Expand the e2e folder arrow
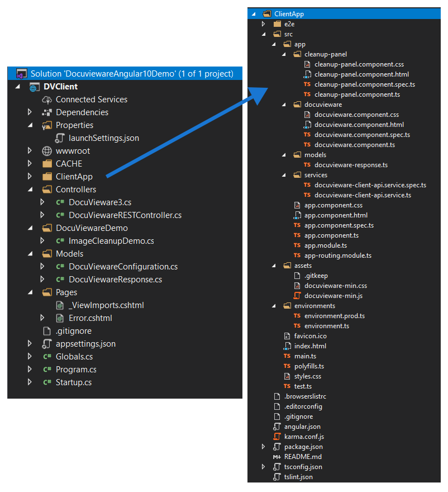Image resolution: width=448 pixels, height=492 pixels. point(263,24)
